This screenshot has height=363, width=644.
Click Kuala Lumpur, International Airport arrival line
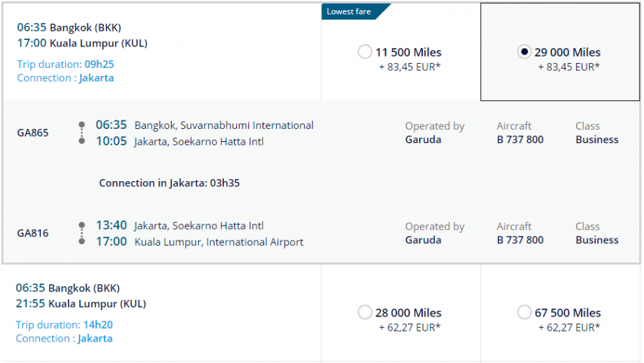[219, 242]
